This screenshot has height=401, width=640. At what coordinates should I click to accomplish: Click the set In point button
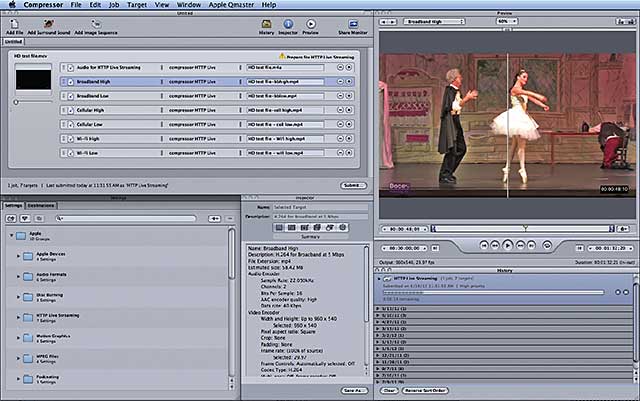tap(436, 248)
